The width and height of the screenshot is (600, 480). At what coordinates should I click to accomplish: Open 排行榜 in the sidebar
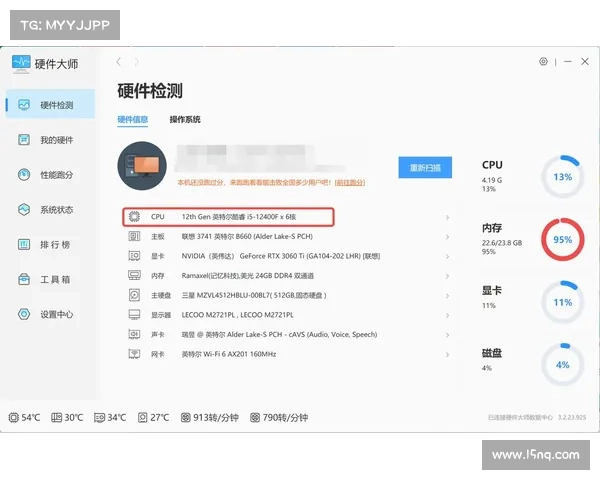point(50,244)
